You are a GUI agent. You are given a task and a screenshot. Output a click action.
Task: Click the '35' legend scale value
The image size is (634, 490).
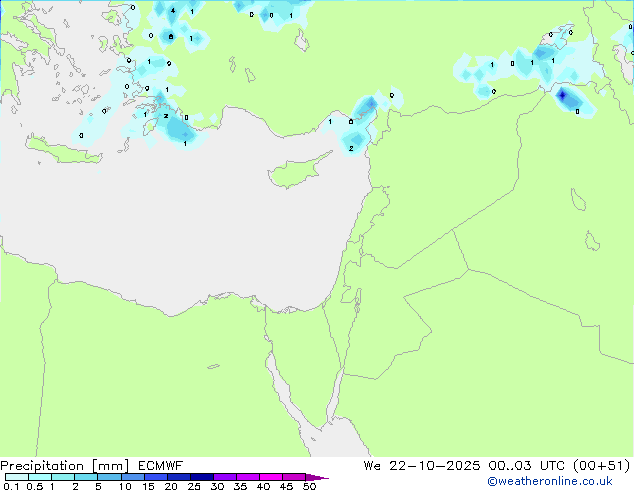[x=240, y=486]
